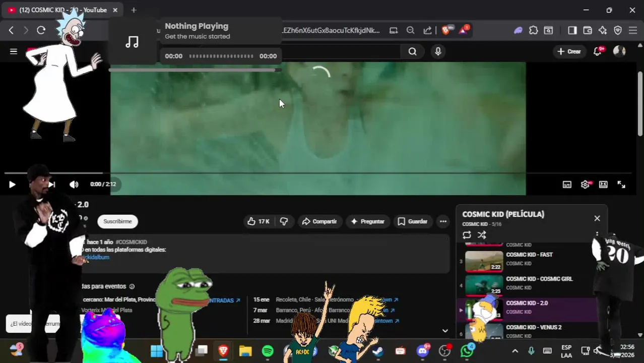This screenshot has width=644, height=363.
Task: Open File Explorer from the taskbar
Action: tap(245, 350)
